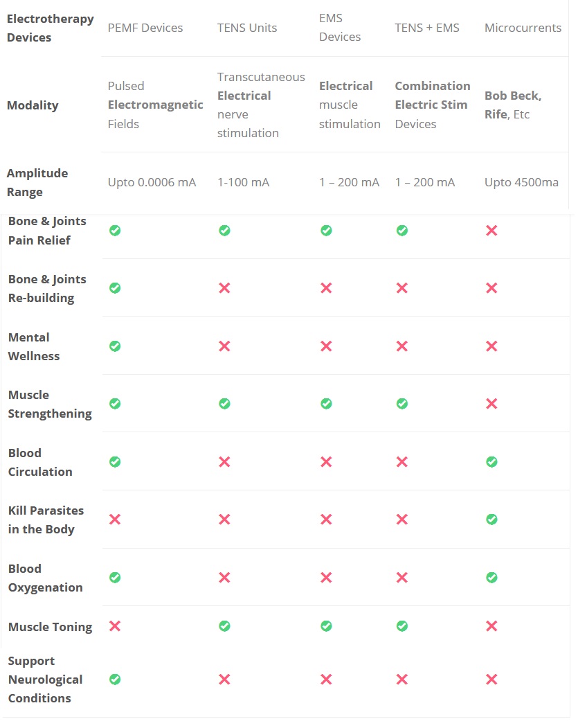Click PEMF red cross in Kill Parasites row
This screenshot has height=728, width=578.
click(115, 520)
